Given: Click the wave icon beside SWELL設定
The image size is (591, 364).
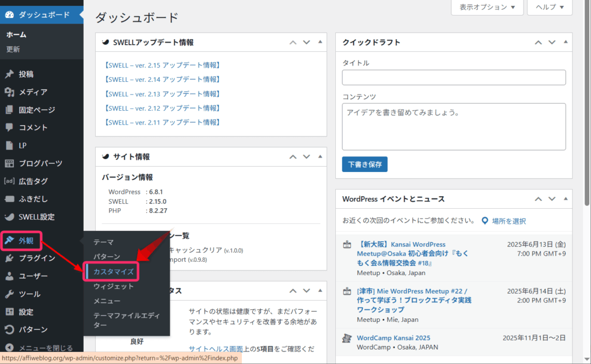Looking at the screenshot, I should [x=9, y=217].
